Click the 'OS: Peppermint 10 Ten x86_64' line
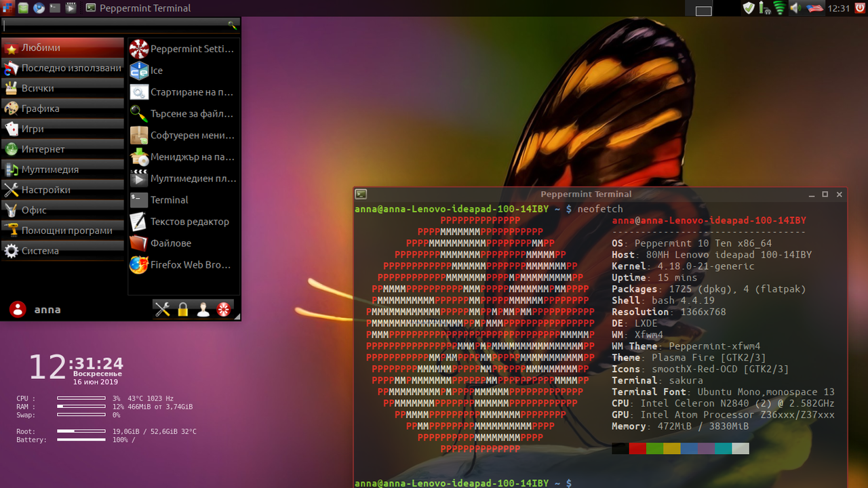The image size is (868, 488). coord(692,243)
